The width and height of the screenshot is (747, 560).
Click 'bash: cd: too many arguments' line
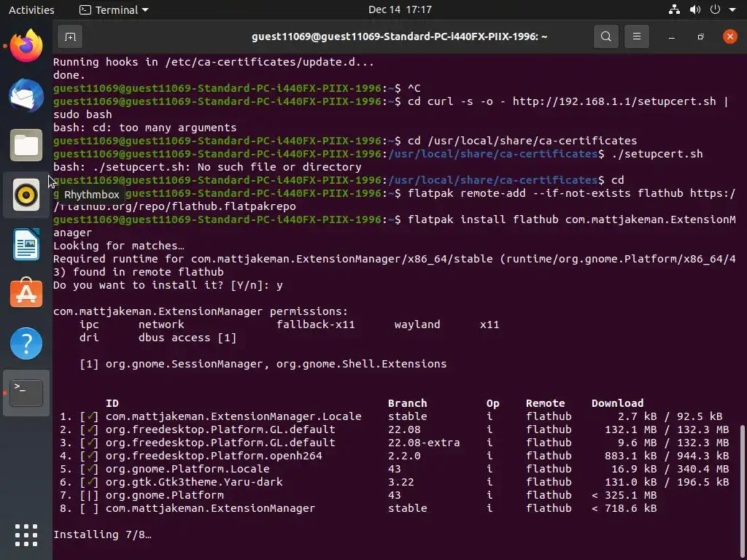click(145, 128)
